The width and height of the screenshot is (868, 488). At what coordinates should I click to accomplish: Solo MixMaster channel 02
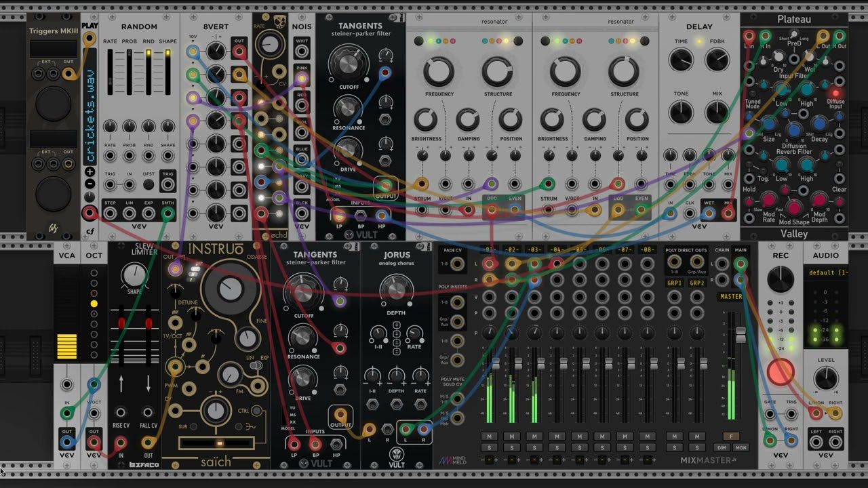click(x=511, y=448)
